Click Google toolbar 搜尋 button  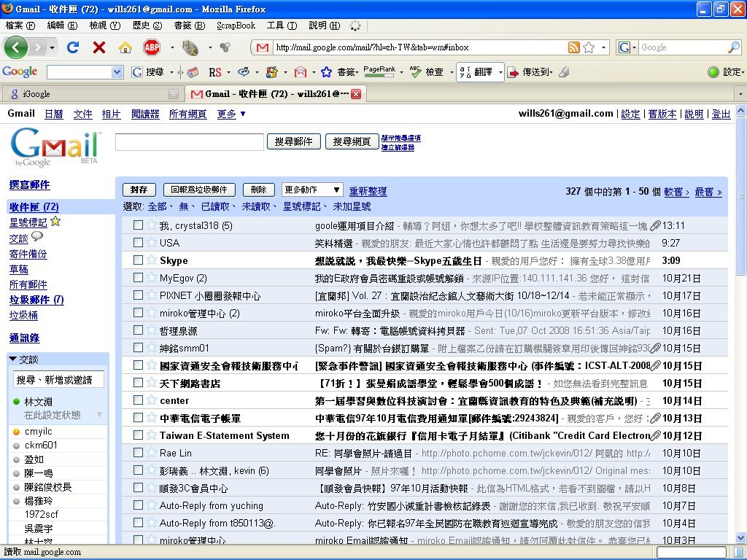click(x=147, y=72)
